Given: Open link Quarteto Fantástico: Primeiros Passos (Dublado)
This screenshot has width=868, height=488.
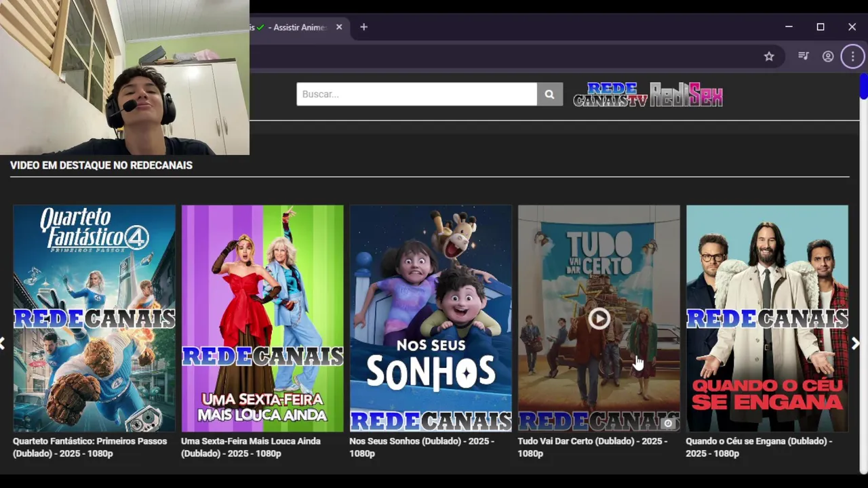Looking at the screenshot, I should tap(90, 447).
